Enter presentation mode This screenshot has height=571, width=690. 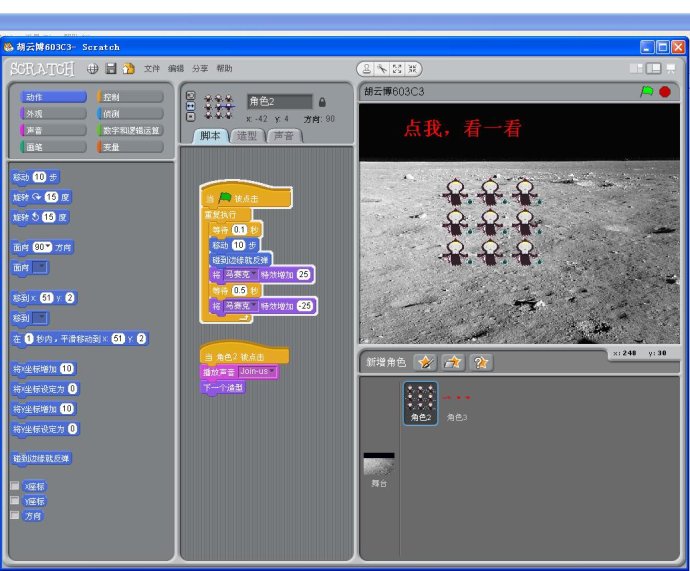point(671,69)
